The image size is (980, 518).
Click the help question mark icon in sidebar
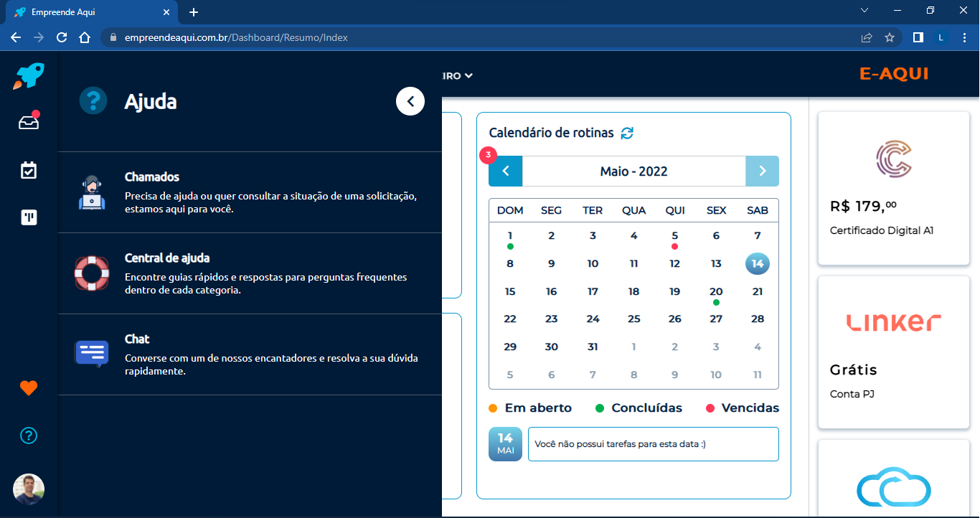29,435
